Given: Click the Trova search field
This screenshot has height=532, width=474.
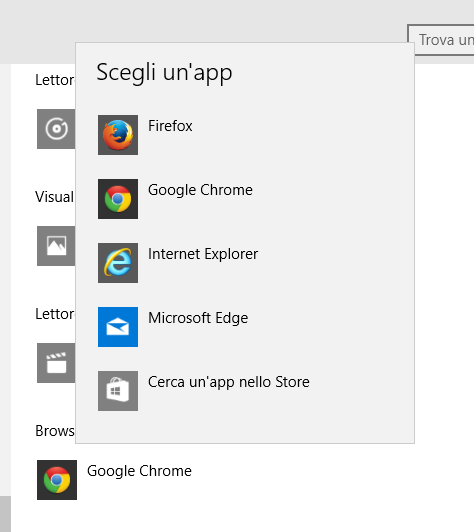Looking at the screenshot, I should [x=441, y=40].
